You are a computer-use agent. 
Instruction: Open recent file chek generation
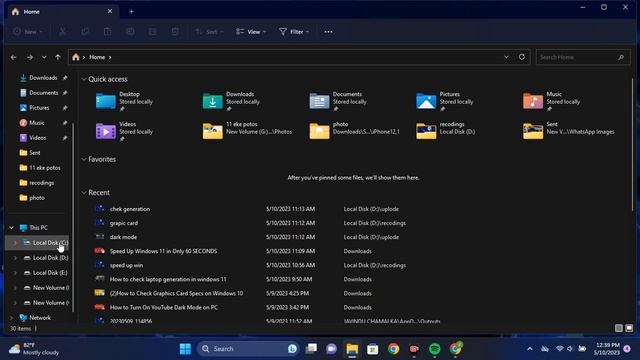pyautogui.click(x=130, y=209)
